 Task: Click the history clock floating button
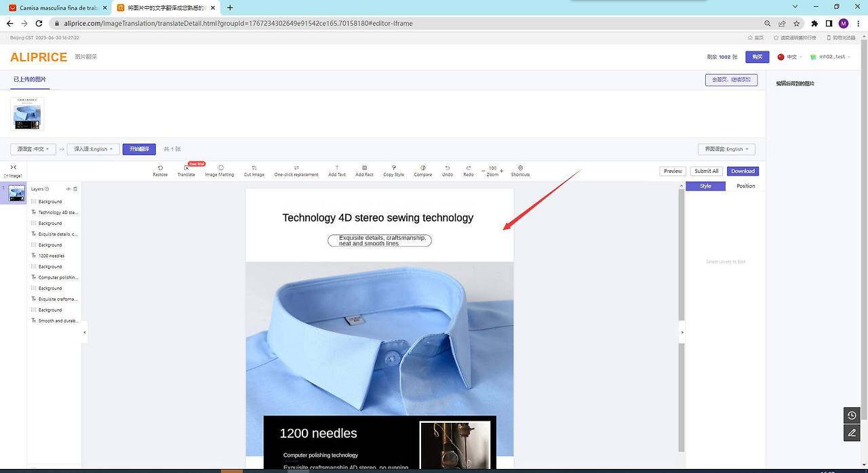click(852, 415)
